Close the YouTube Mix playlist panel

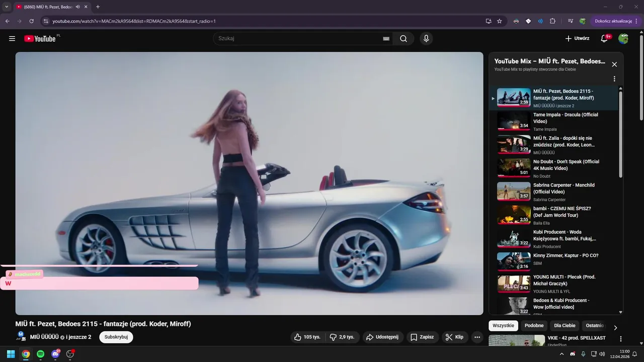point(614,64)
